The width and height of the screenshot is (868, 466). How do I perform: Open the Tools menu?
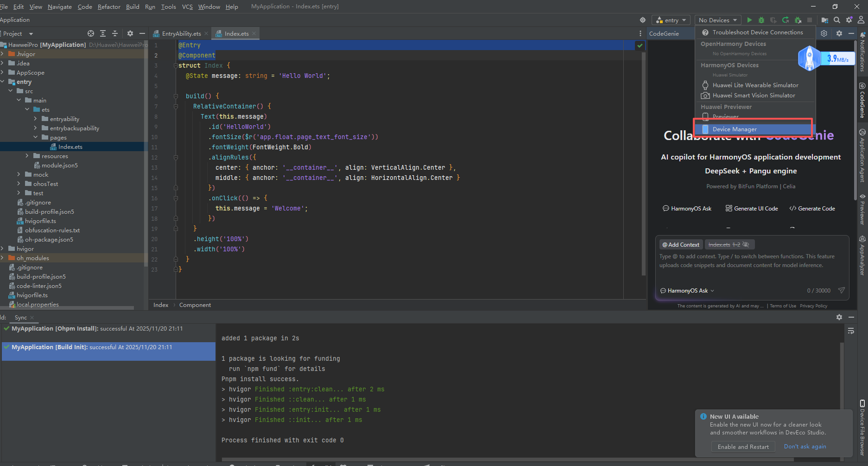click(168, 6)
